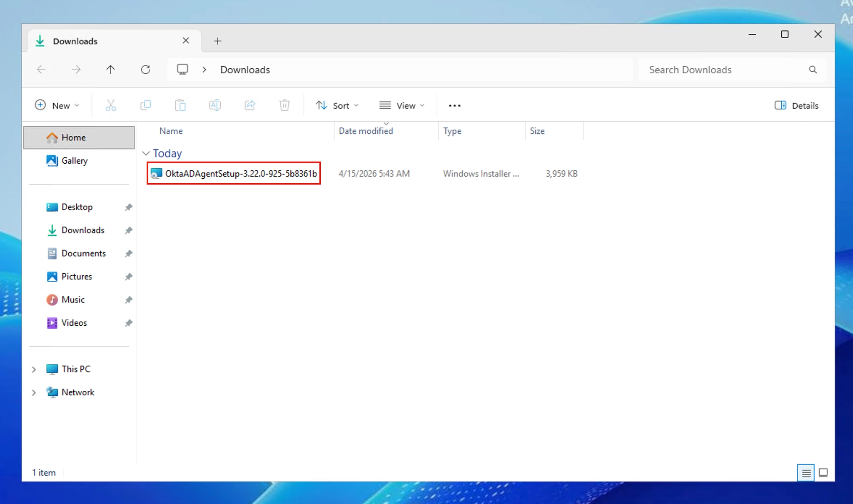
Task: Refresh the Downloads folder
Action: pyautogui.click(x=145, y=70)
